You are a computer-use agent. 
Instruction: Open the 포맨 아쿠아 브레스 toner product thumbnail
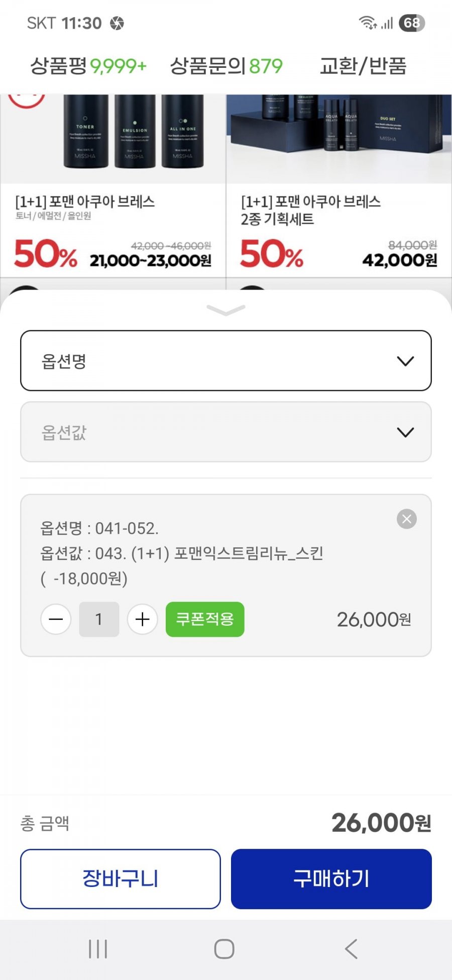(113, 138)
